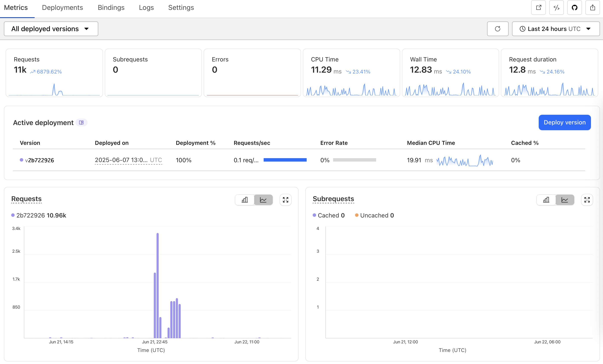Switch the Subrequests chart to bar view
This screenshot has width=603, height=364.
tap(546, 200)
